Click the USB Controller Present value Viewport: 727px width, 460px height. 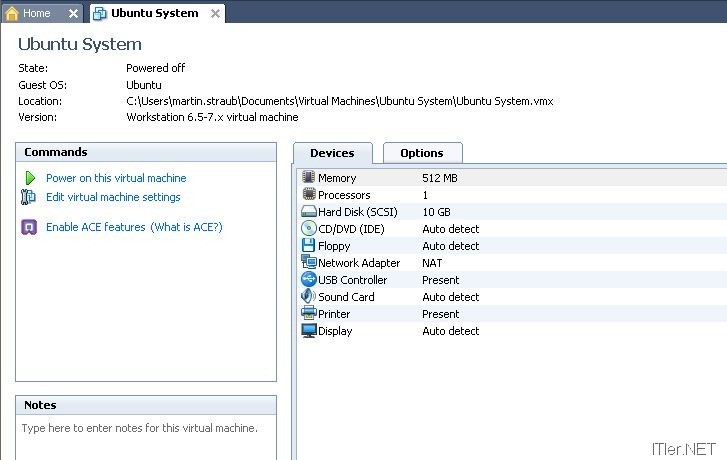440,280
